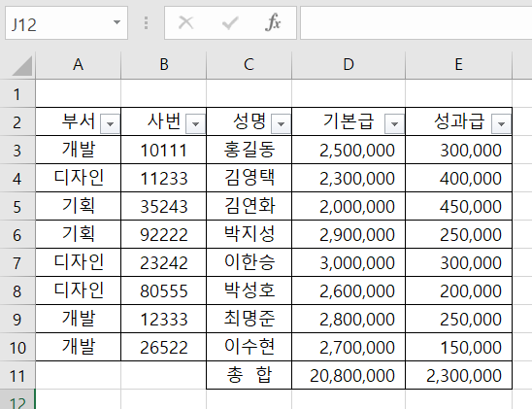This screenshot has width=532, height=409.
Task: Click base salary 2,000,000
Action: 349,206
